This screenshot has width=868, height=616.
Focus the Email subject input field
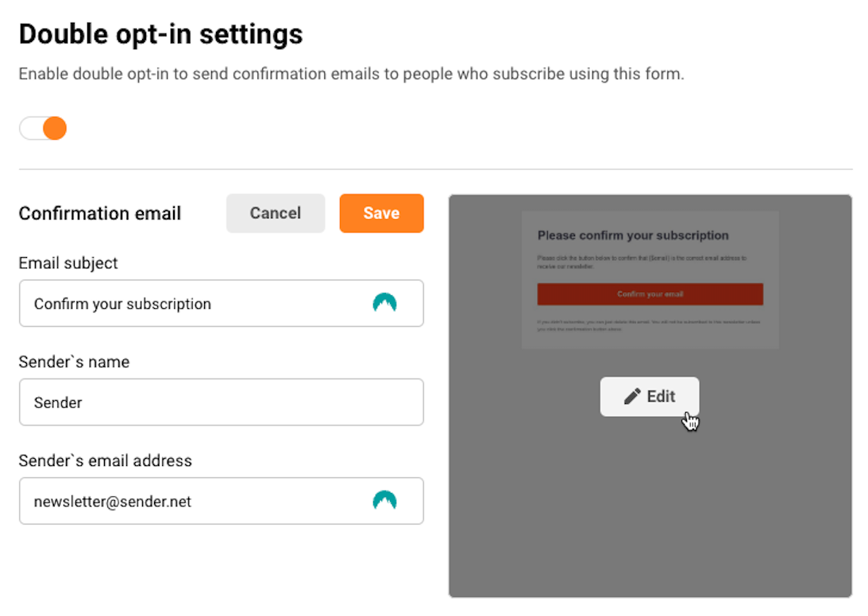[x=191, y=304]
